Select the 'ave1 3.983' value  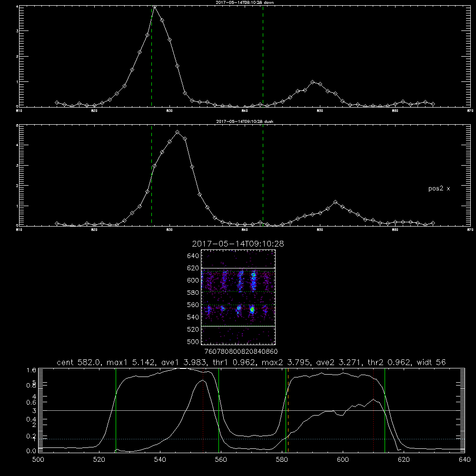(x=185, y=362)
